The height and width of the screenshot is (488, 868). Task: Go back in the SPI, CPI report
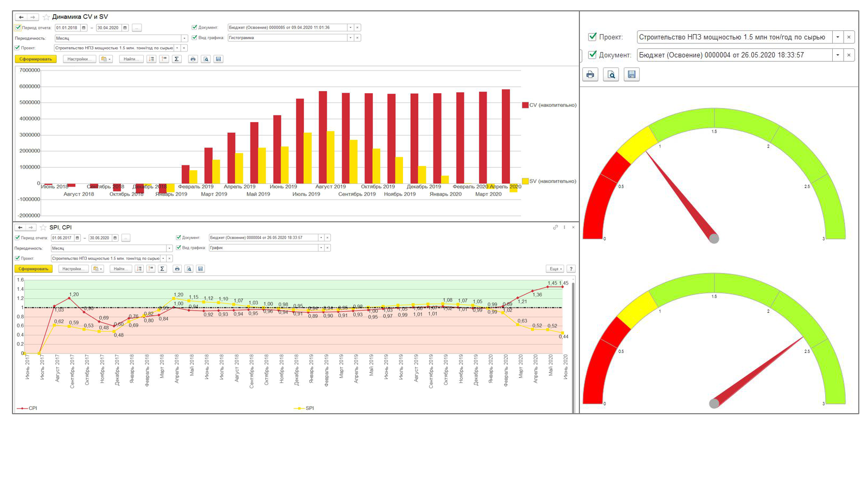(20, 228)
